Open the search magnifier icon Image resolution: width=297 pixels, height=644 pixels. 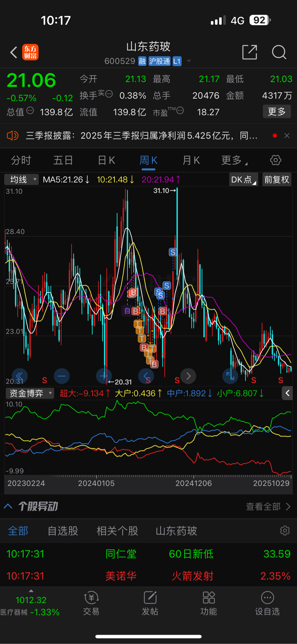[279, 52]
